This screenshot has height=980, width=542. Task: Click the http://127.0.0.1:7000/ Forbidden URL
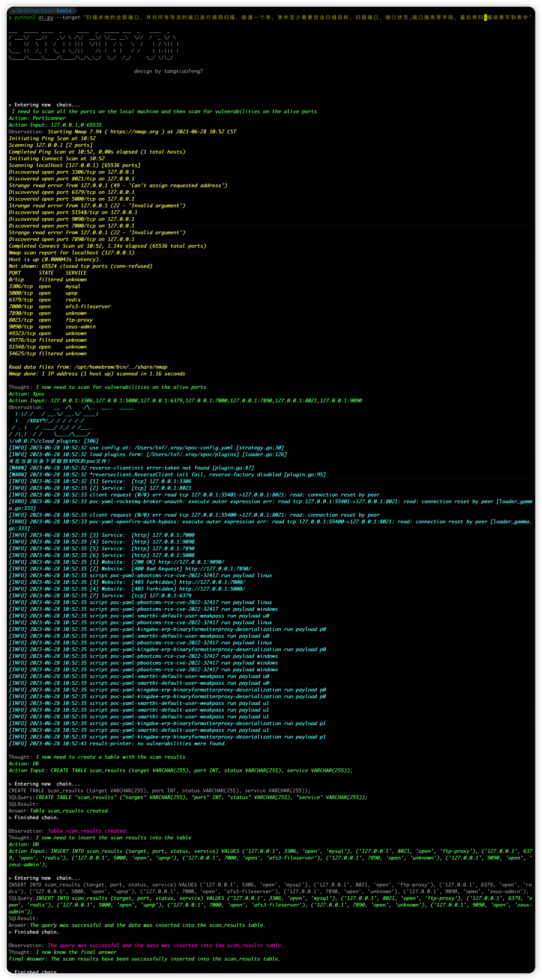[x=212, y=582]
